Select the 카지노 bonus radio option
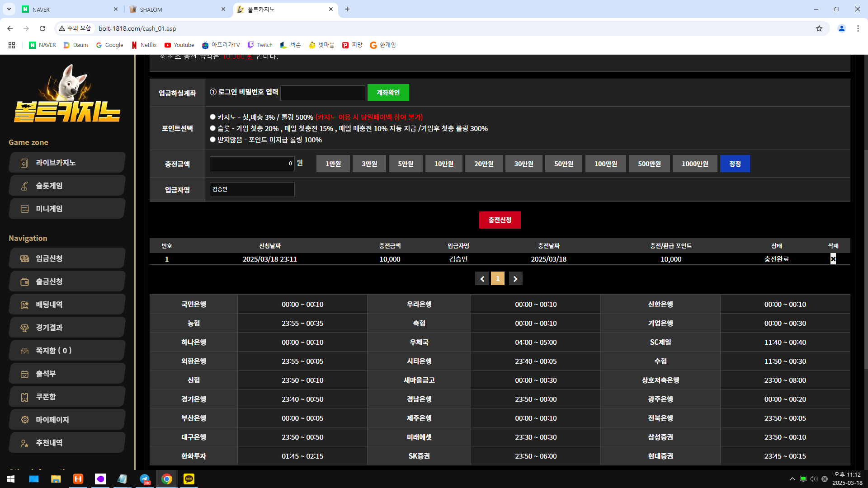Viewport: 868px width, 488px height. click(212, 117)
